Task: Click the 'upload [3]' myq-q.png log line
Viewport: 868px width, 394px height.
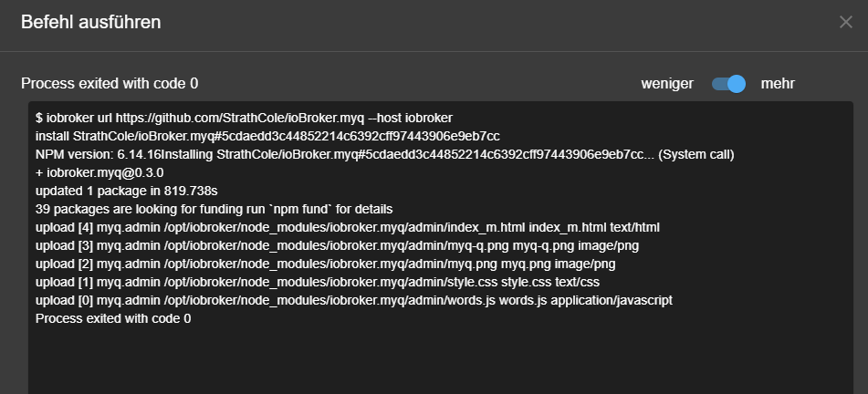Action: [337, 245]
